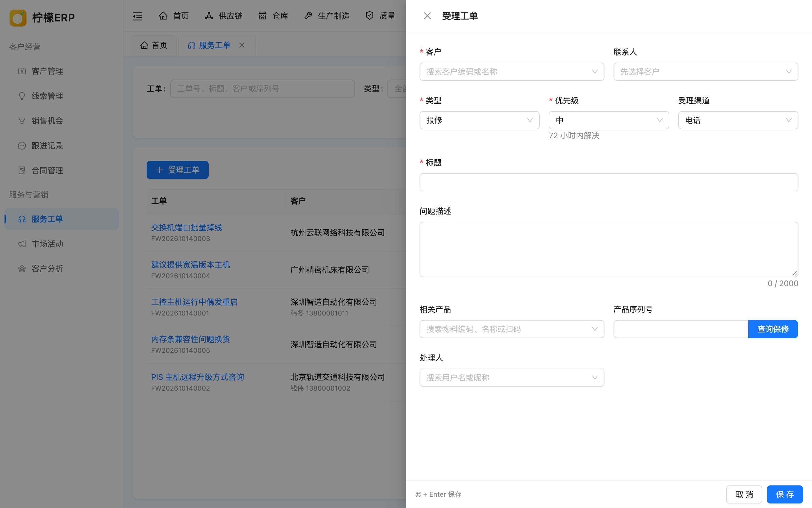The height and width of the screenshot is (508, 812).
Task: Open the 优先级 dropdown showing 中
Action: pos(609,120)
